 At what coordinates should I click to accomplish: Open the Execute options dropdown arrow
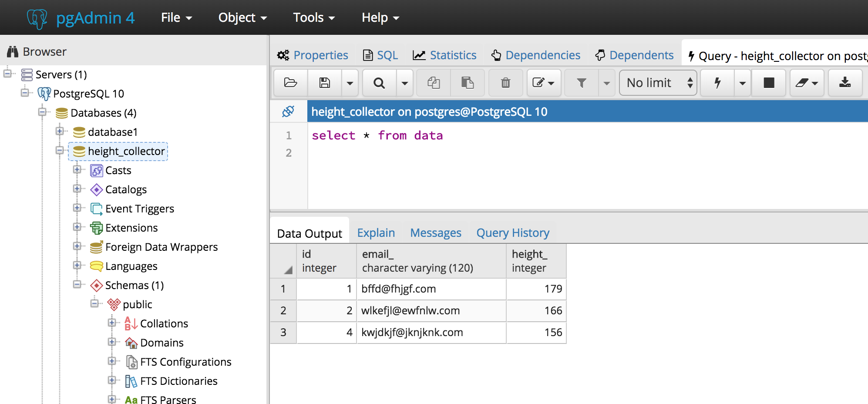(743, 83)
